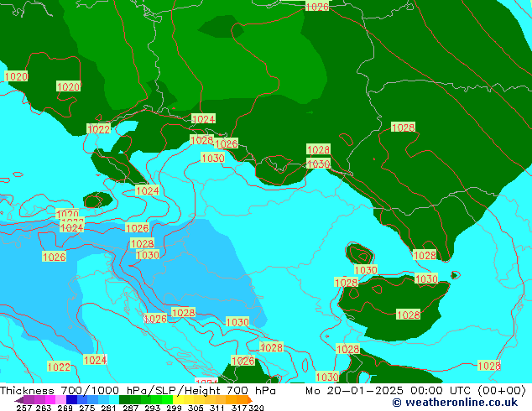
Task: Click the dark blue legend swatch above 269
Action: tap(71, 399)
